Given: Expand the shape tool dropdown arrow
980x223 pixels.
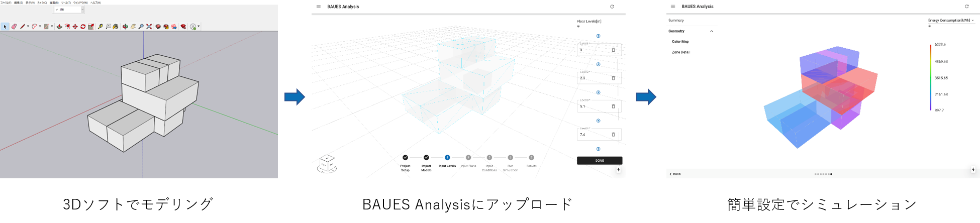Looking at the screenshot, I should click(52, 27).
